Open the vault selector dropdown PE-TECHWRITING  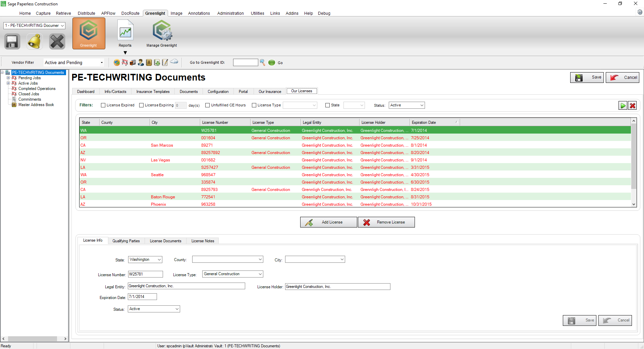(x=35, y=26)
